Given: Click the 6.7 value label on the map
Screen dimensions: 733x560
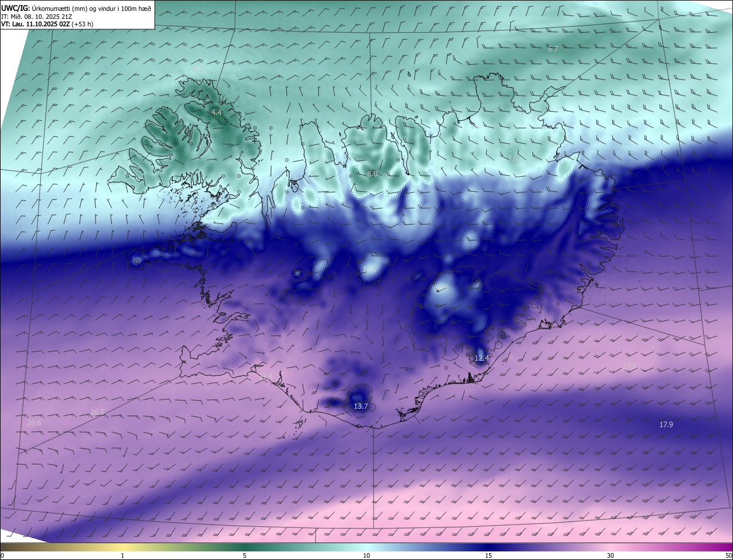Looking at the screenshot, I should [x=553, y=49].
